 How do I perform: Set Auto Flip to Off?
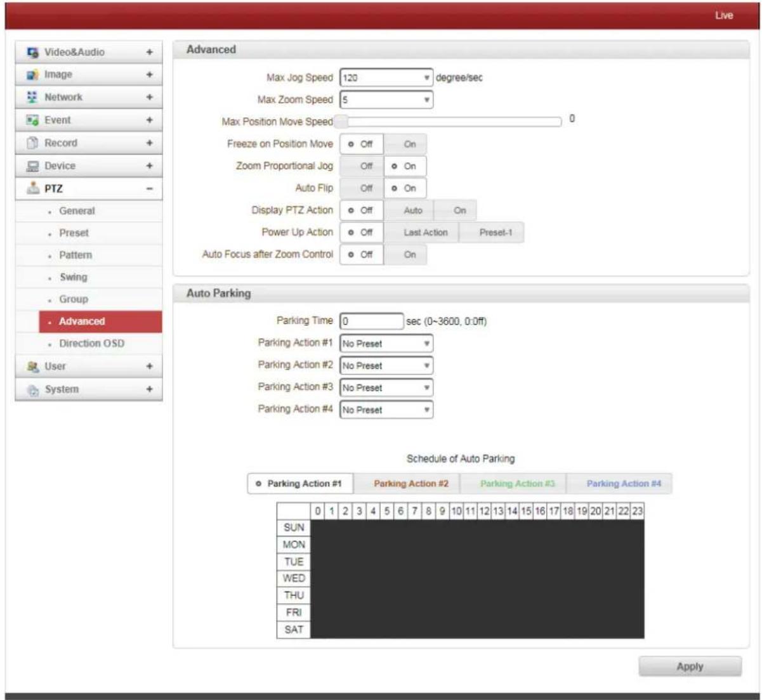point(362,188)
